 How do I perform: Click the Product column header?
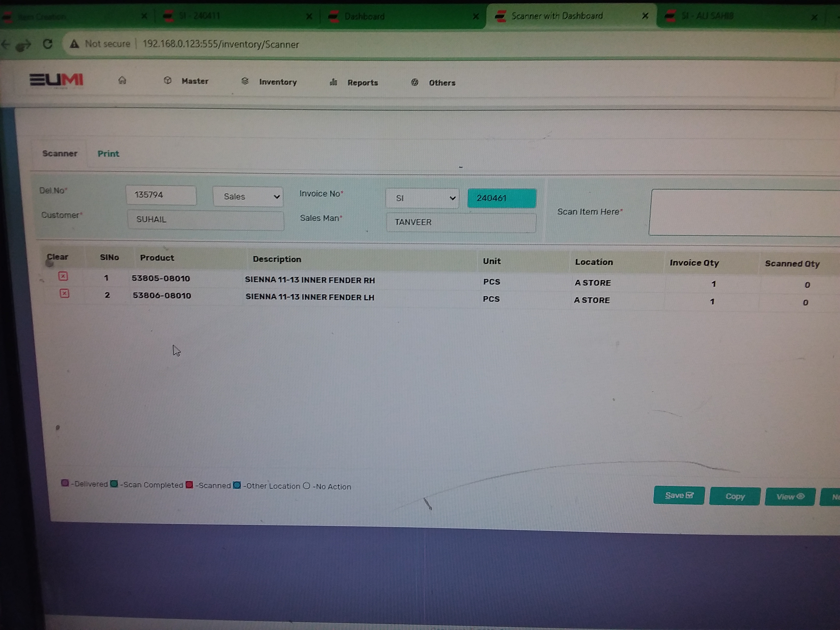(157, 258)
